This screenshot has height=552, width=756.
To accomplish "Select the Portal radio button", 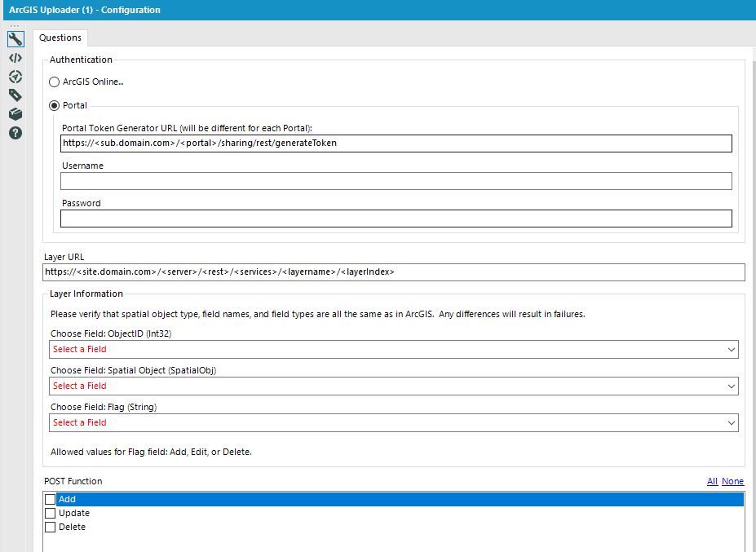I will (x=54, y=105).
